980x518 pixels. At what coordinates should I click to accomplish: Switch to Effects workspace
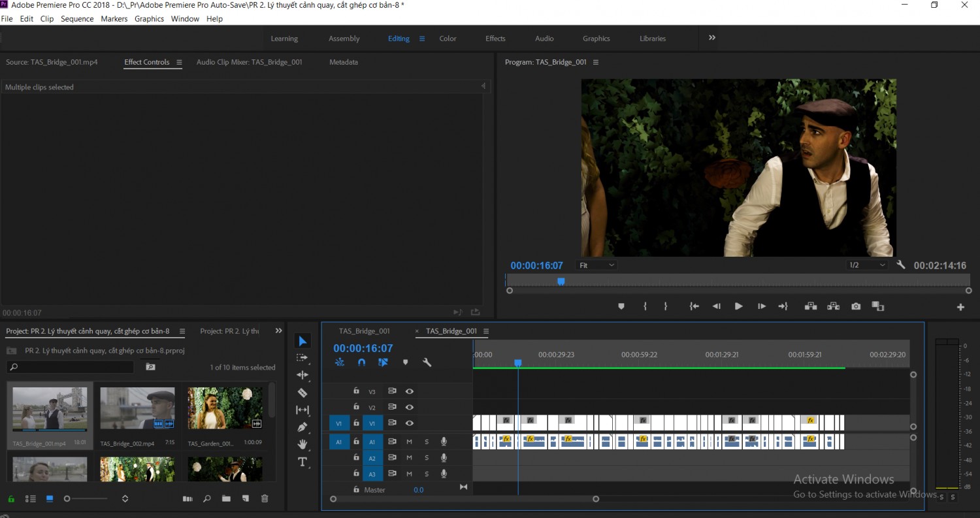pos(495,39)
